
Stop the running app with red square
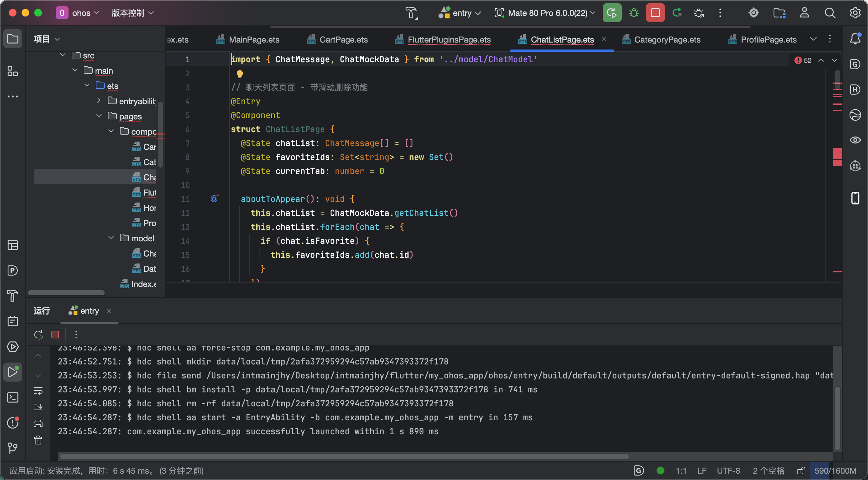pyautogui.click(x=655, y=13)
